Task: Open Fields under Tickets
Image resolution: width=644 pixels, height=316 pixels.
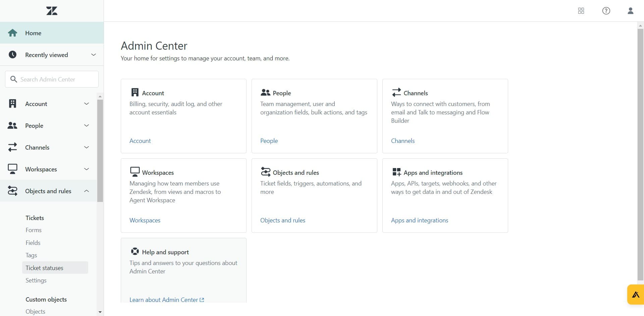Action: click(33, 243)
